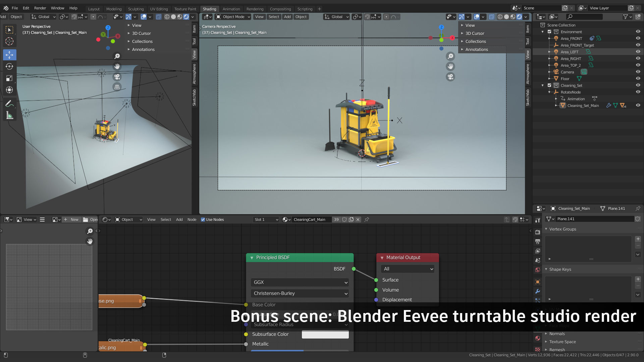
Task: Open the Atmosphere sidebar tab in left viewport
Action: [194, 74]
